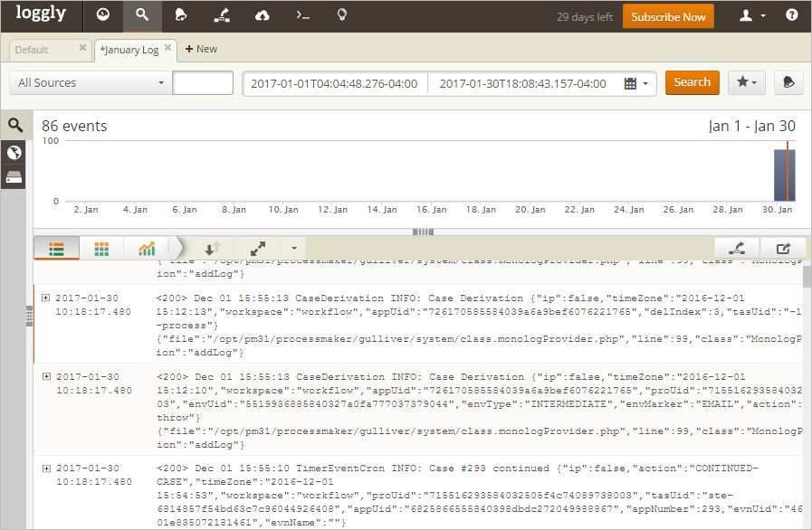Click the lightbulb icon in top navbar
This screenshot has width=812, height=530.
[x=342, y=16]
